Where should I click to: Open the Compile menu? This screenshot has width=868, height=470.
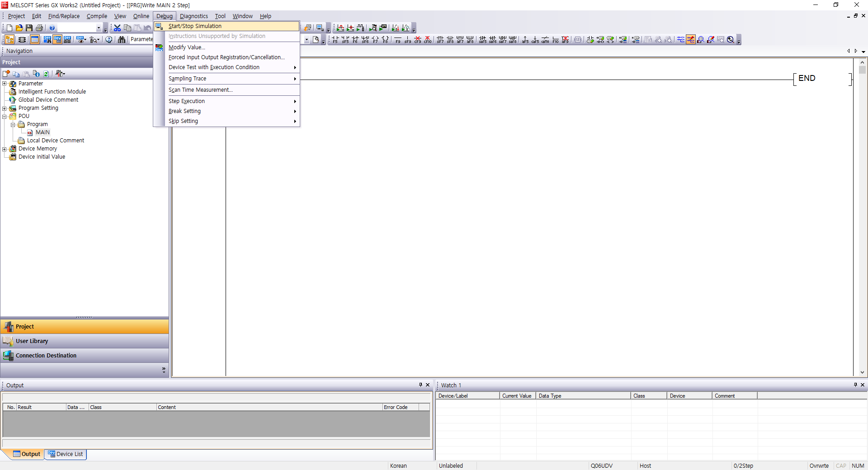coord(97,16)
